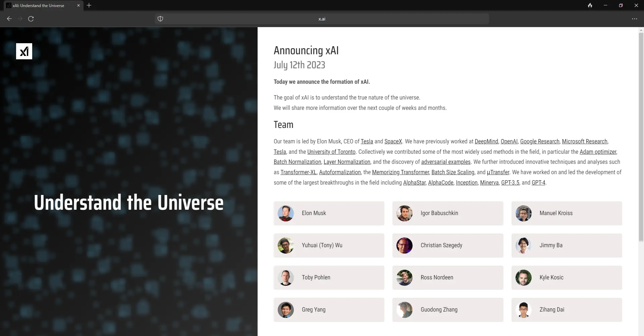
Task: Open the Minerva link
Action: (x=489, y=183)
